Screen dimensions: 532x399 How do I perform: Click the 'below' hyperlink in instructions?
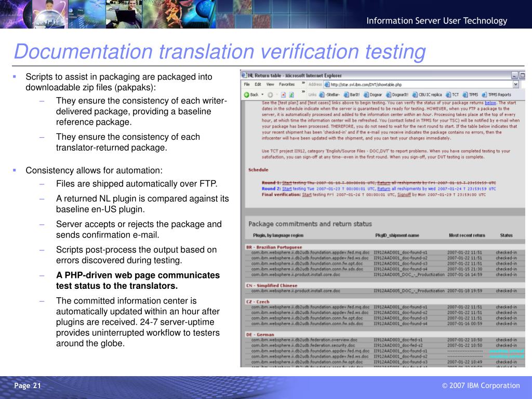(490, 103)
